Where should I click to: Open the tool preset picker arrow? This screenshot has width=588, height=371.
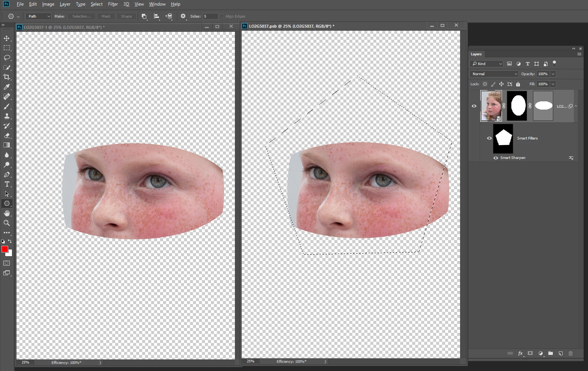pyautogui.click(x=18, y=16)
